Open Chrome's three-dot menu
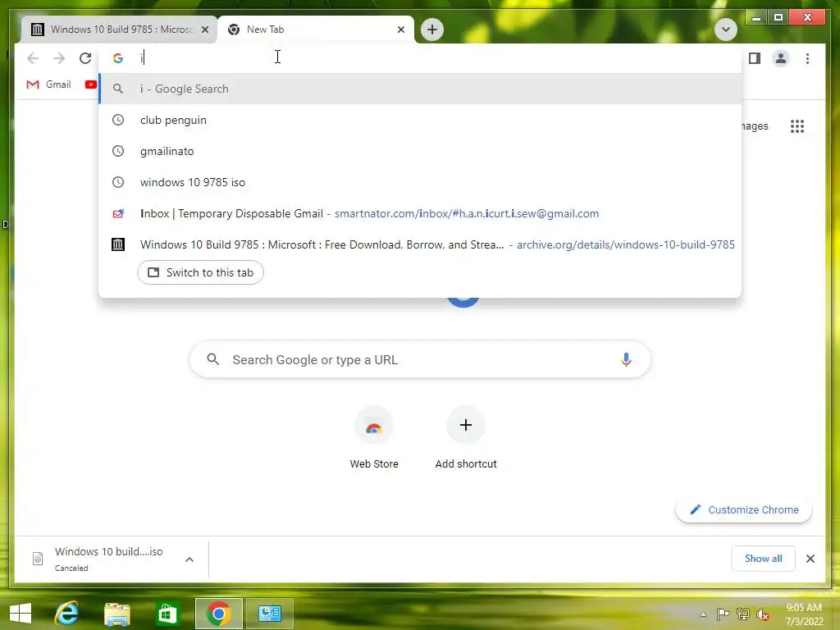Viewport: 840px width, 630px height. click(x=807, y=58)
